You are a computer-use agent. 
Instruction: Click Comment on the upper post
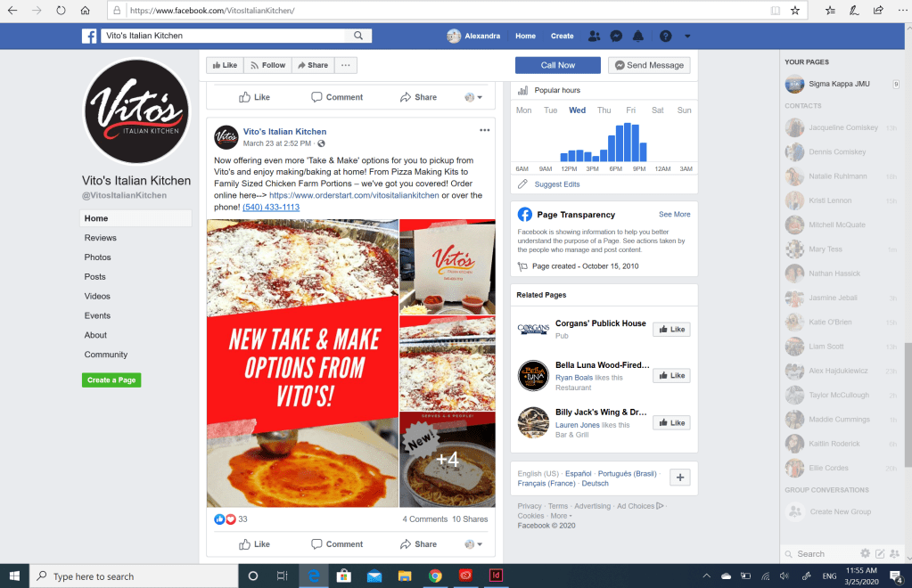[x=337, y=97]
